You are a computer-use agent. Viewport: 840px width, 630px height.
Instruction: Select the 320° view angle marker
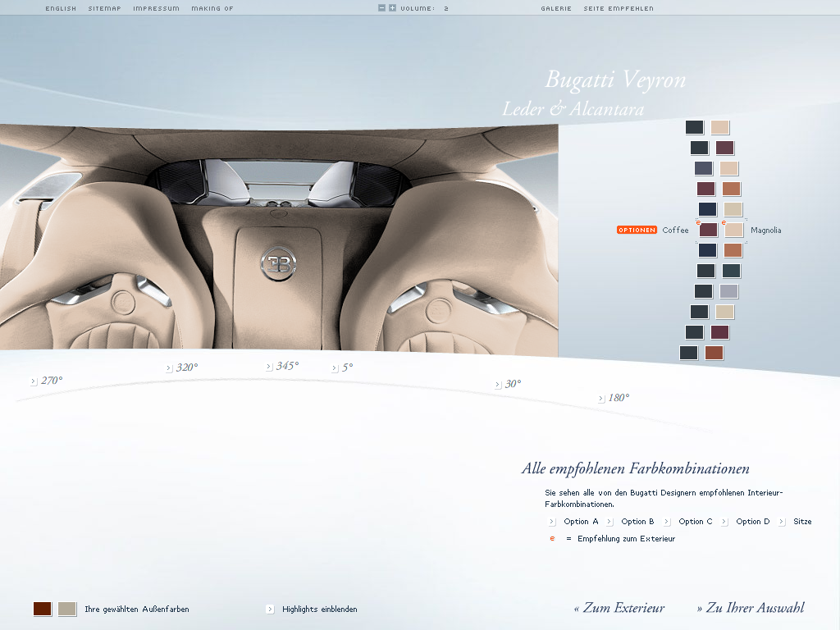(169, 368)
